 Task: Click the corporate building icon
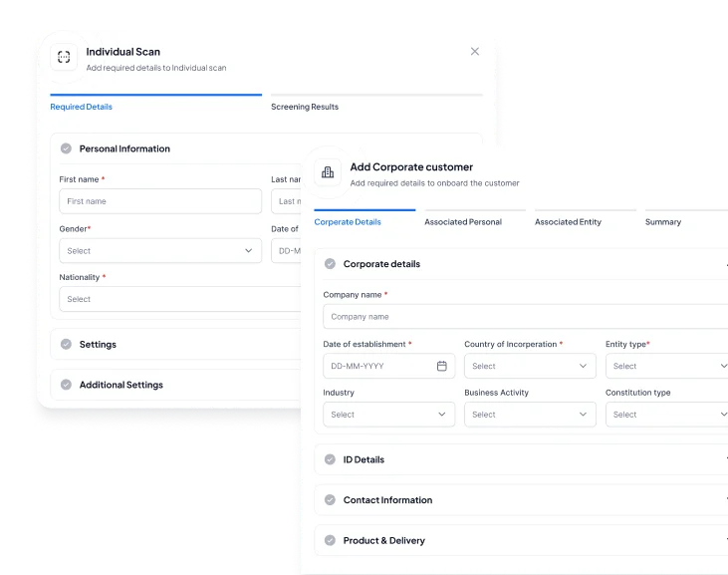pos(328,172)
